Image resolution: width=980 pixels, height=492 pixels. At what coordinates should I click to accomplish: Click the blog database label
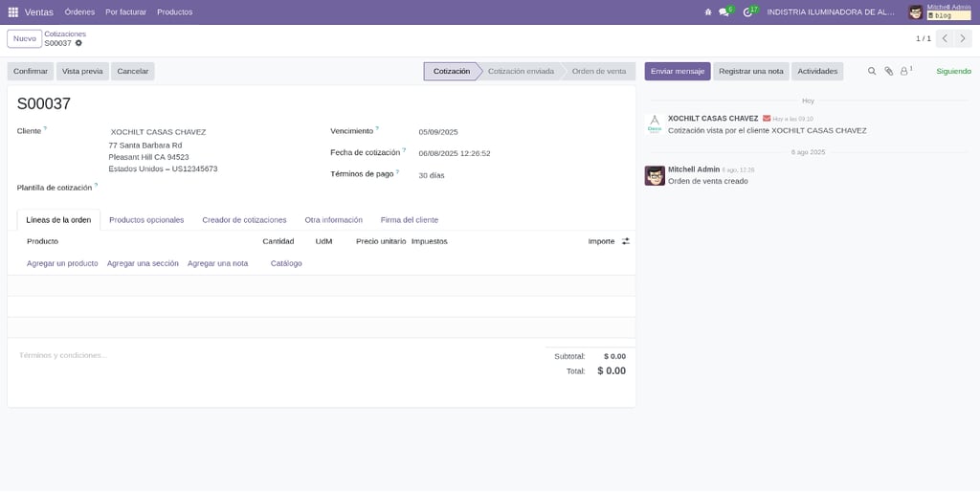(948, 15)
